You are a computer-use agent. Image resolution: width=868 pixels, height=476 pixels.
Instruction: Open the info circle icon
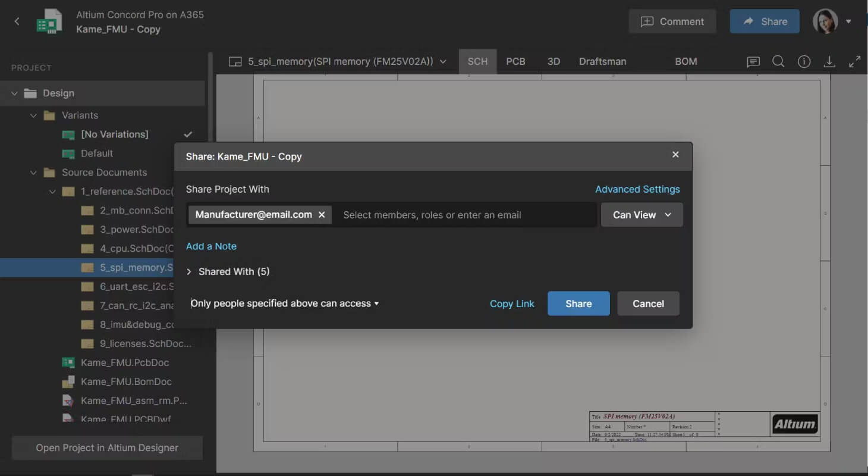tap(804, 61)
